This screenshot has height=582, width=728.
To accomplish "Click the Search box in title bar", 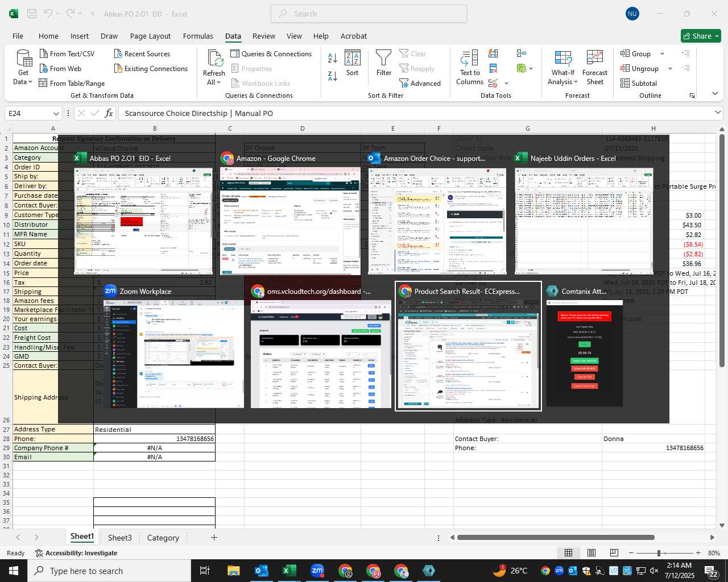I will click(369, 14).
